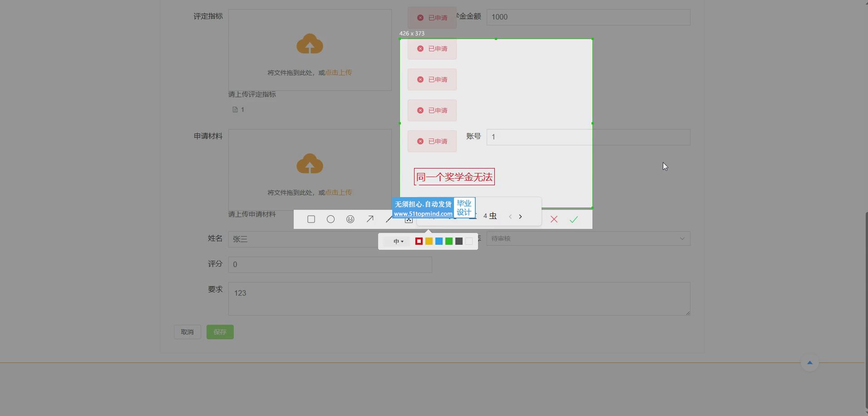
Task: Select the green color swatch
Action: pyautogui.click(x=449, y=241)
